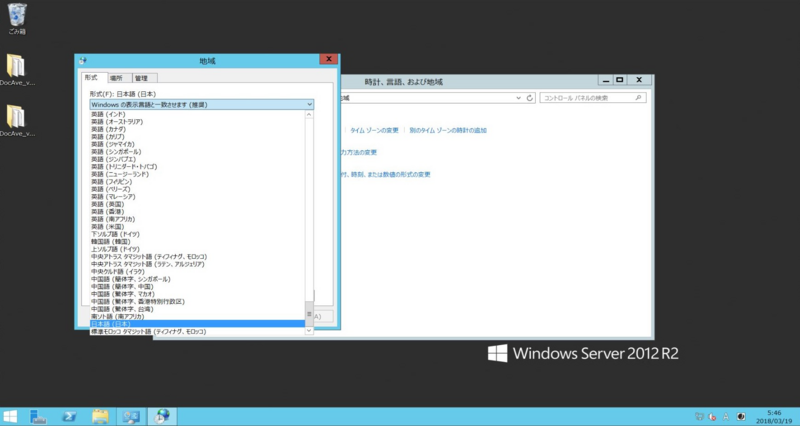Click the 地域 dialog title bar icon
This screenshot has height=426, width=800.
pyautogui.click(x=83, y=61)
